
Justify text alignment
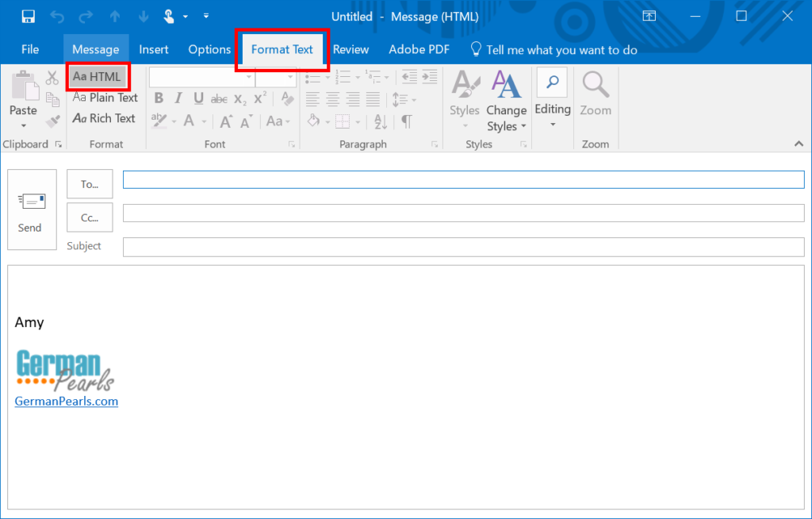tap(373, 98)
